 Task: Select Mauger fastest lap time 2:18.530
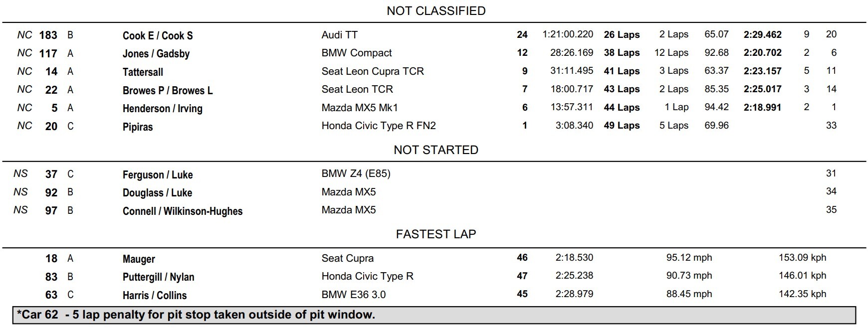(x=574, y=258)
